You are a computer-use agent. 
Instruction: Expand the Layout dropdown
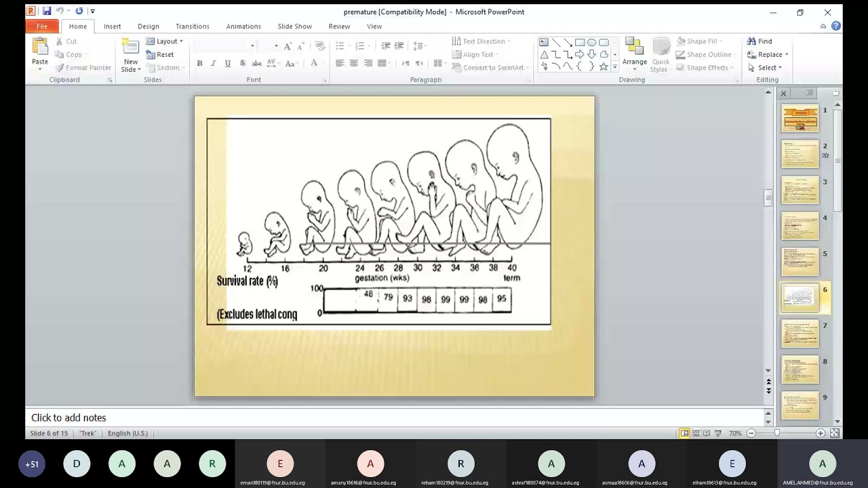[164, 41]
